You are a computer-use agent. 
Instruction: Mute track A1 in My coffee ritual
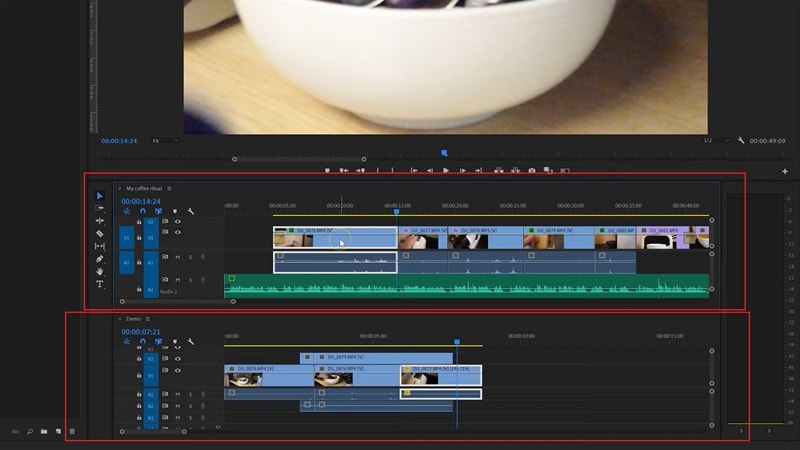click(178, 257)
